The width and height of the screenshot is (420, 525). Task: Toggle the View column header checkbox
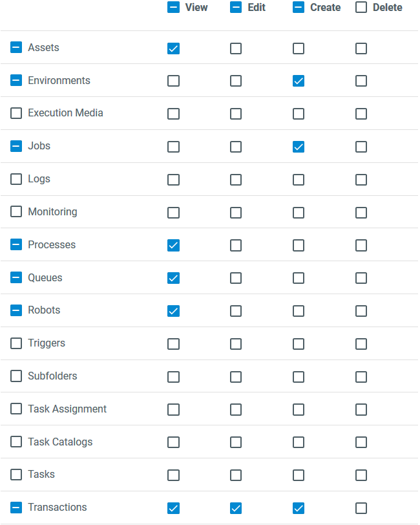[x=173, y=8]
